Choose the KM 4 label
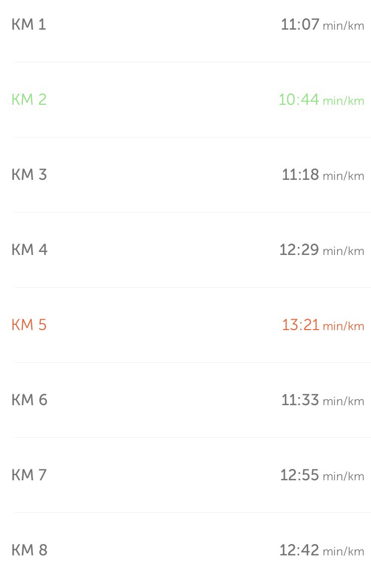Screen dimensions: 371x588 29,250
